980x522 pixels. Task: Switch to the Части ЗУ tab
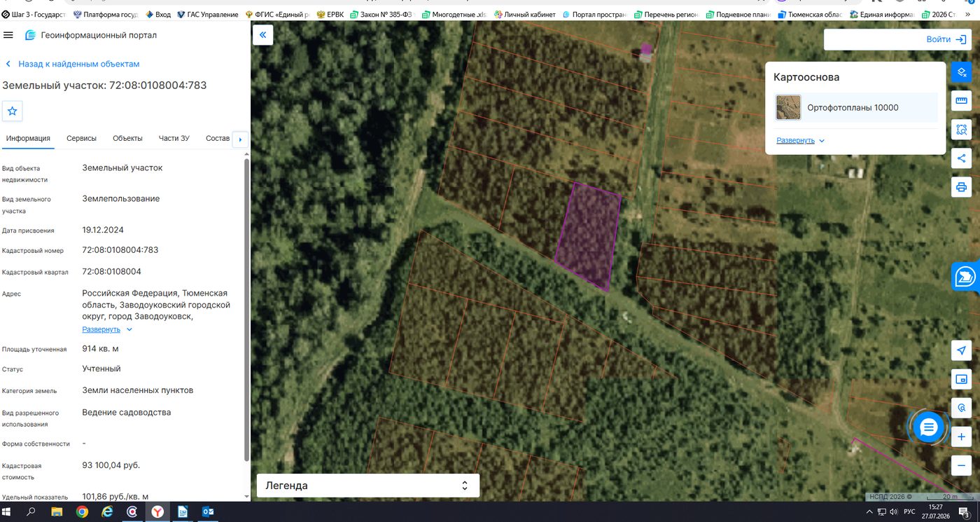174,138
